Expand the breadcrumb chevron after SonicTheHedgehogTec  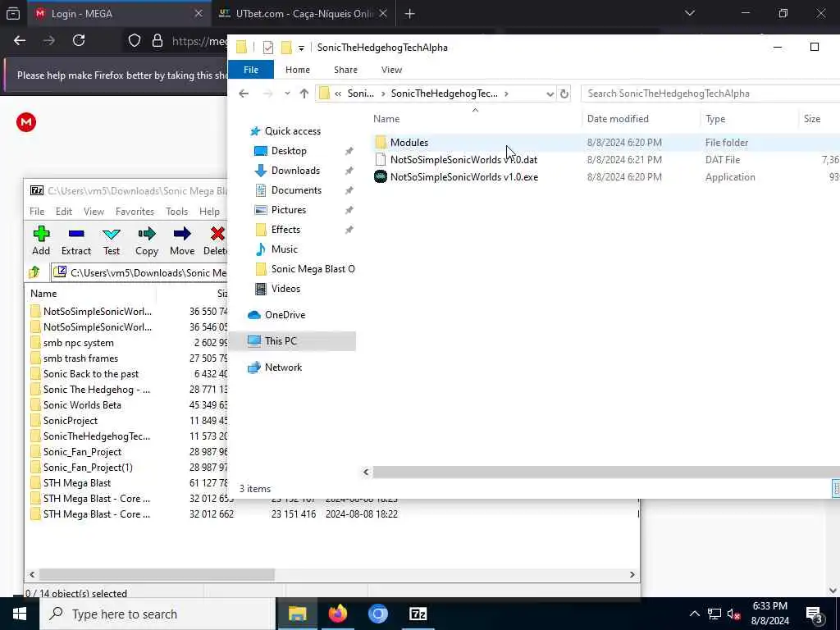coord(506,94)
